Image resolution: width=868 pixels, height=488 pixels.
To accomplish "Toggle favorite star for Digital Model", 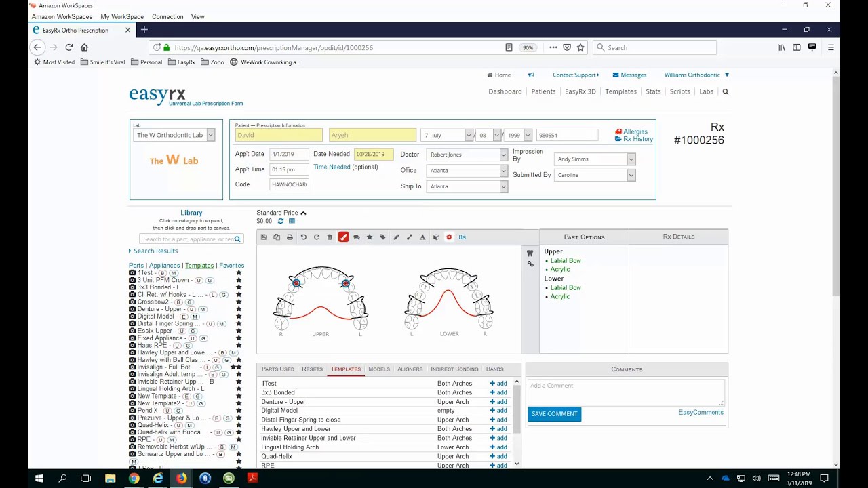I will [x=239, y=317].
